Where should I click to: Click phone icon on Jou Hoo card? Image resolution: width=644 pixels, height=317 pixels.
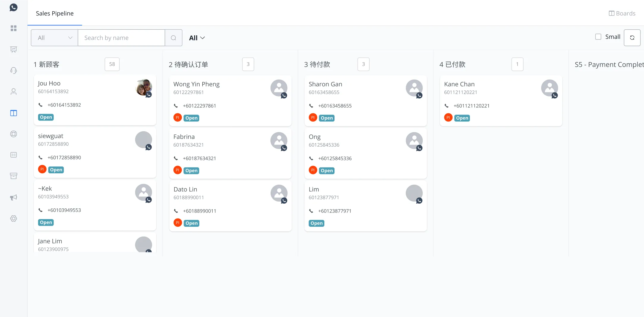pos(41,105)
